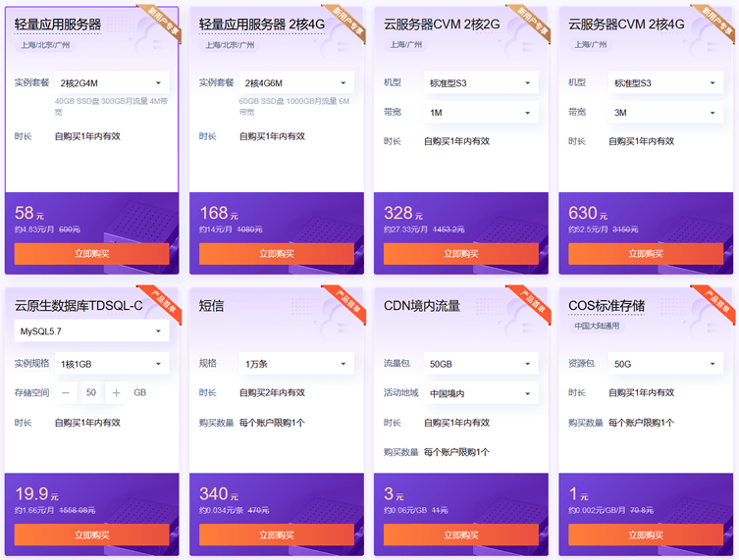Click the CDN境内流量 card title
739x560 pixels.
(x=422, y=306)
